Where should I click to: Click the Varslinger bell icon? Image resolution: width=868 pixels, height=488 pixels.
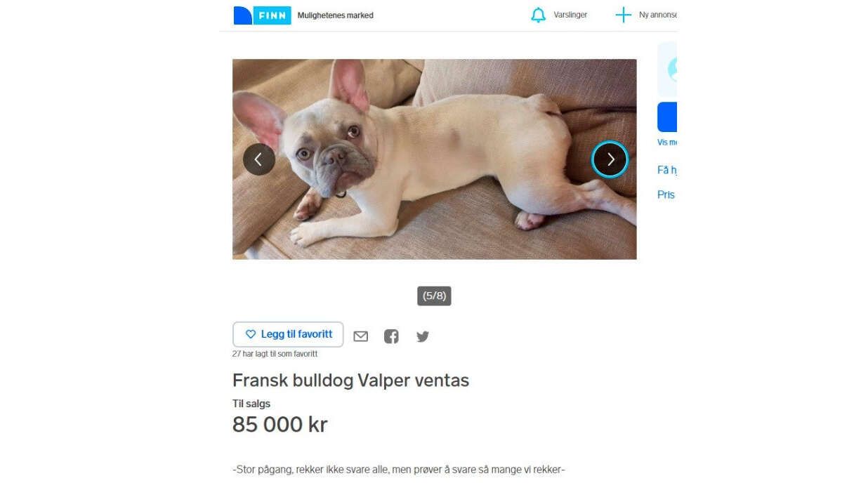(539, 15)
